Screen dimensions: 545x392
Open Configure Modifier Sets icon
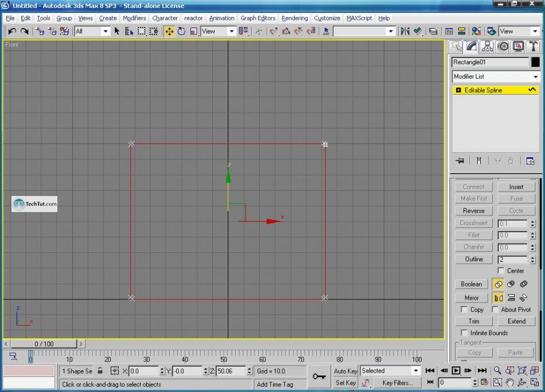point(531,161)
